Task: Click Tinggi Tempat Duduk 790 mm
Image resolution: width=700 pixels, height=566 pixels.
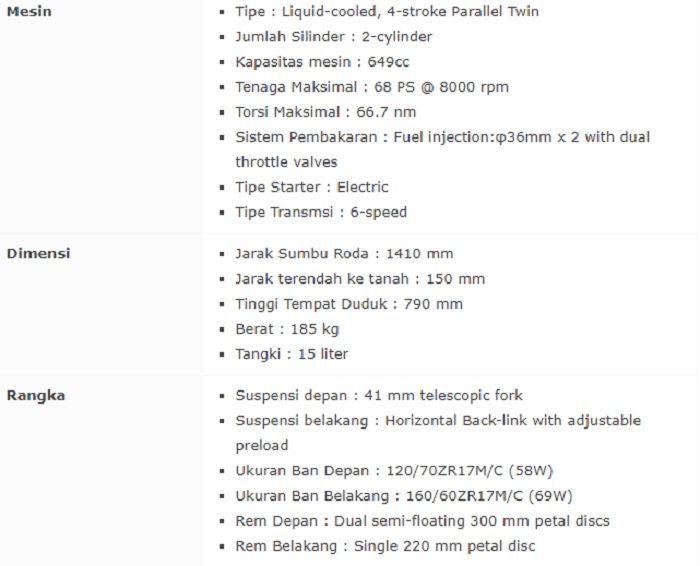Action: (x=349, y=304)
